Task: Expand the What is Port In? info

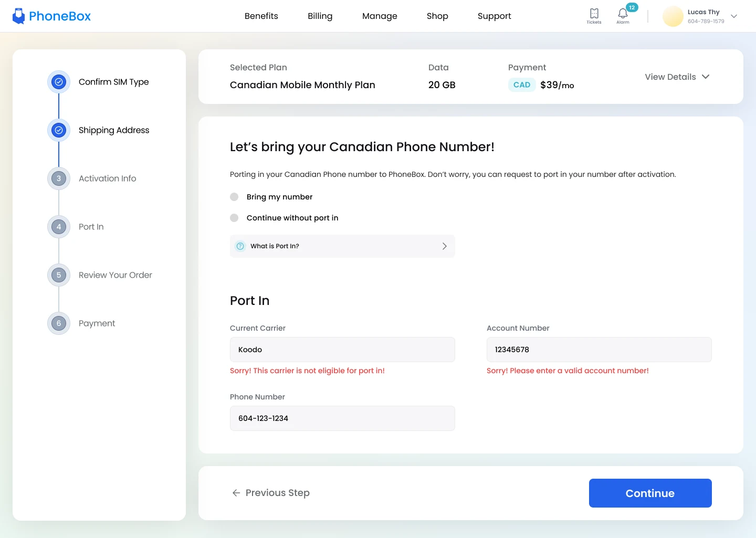Action: click(342, 246)
